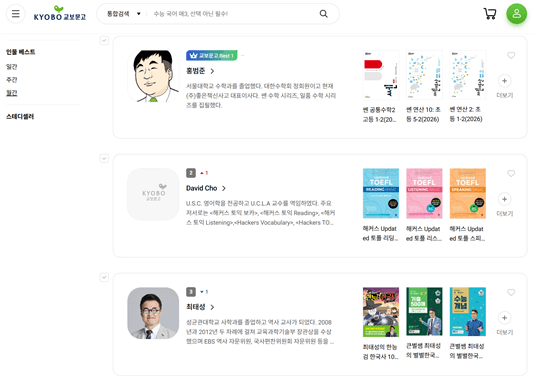534x384 pixels.
Task: Open TOEFL Reading blue book cover
Action: [381, 193]
